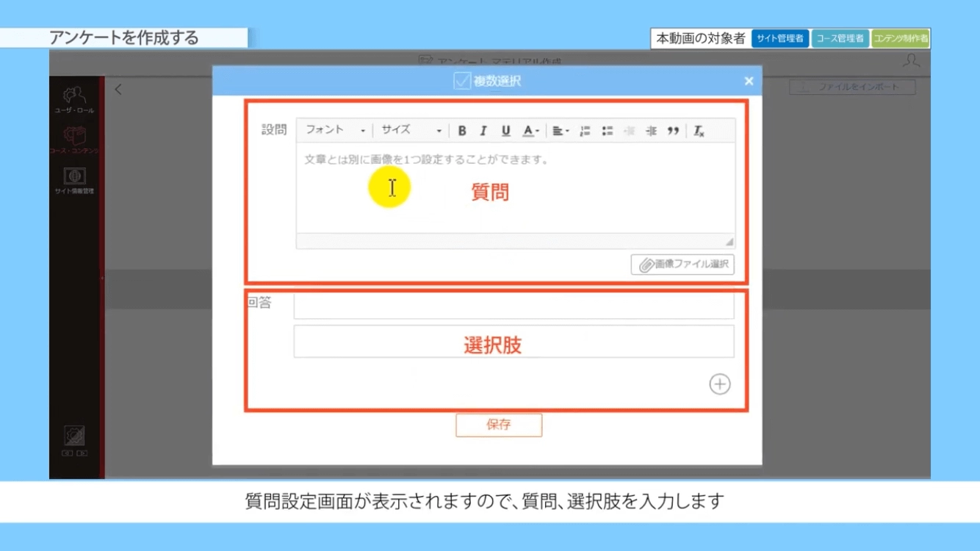Open the サイズ dropdown
The width and height of the screenshot is (980, 551).
(411, 130)
